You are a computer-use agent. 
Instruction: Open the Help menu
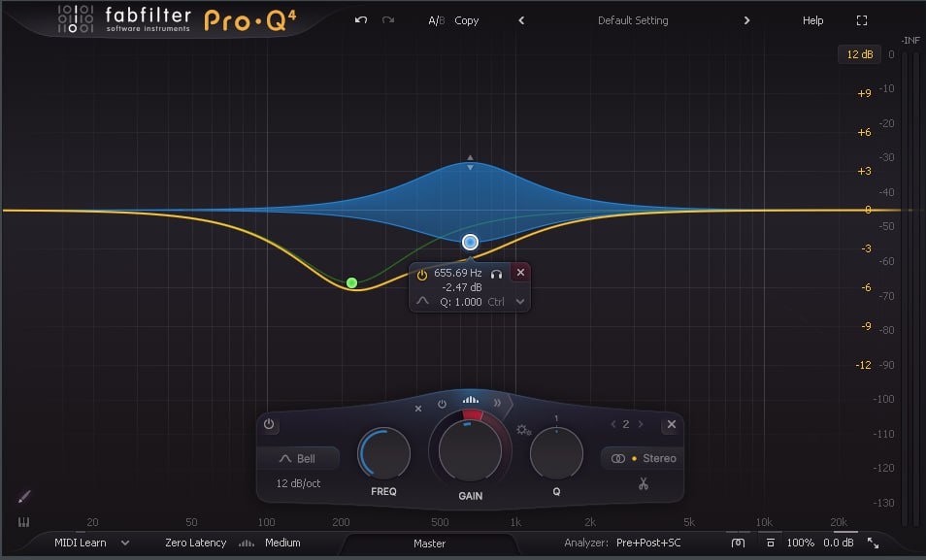(812, 20)
